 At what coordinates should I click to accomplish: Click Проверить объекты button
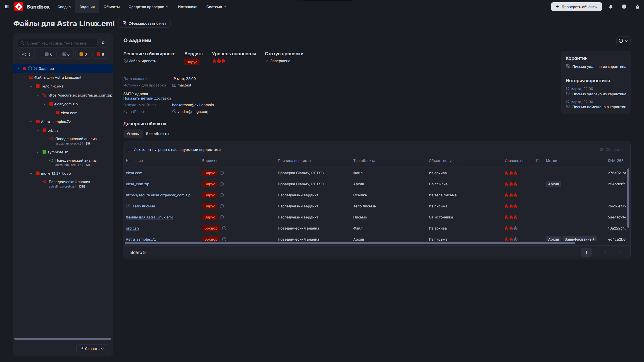[576, 7]
